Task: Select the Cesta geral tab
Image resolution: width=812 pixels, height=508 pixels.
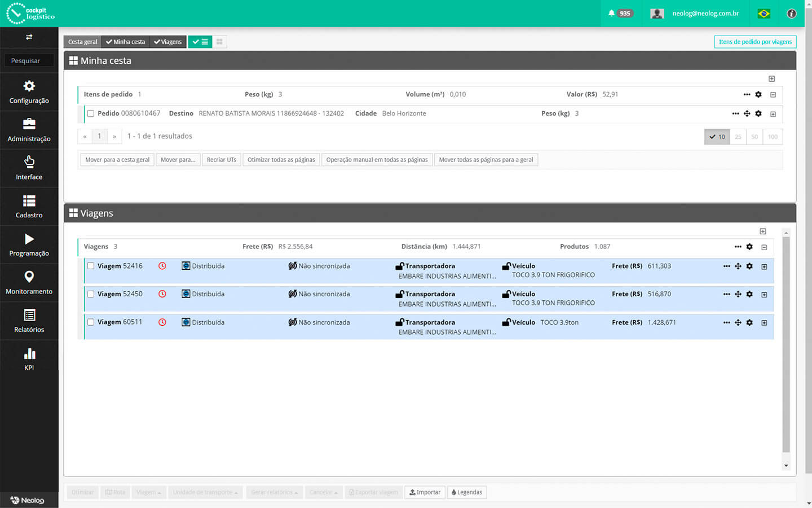Action: click(x=82, y=42)
